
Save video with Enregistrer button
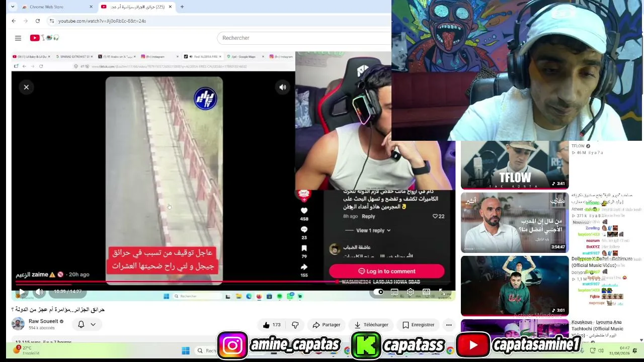419,325
